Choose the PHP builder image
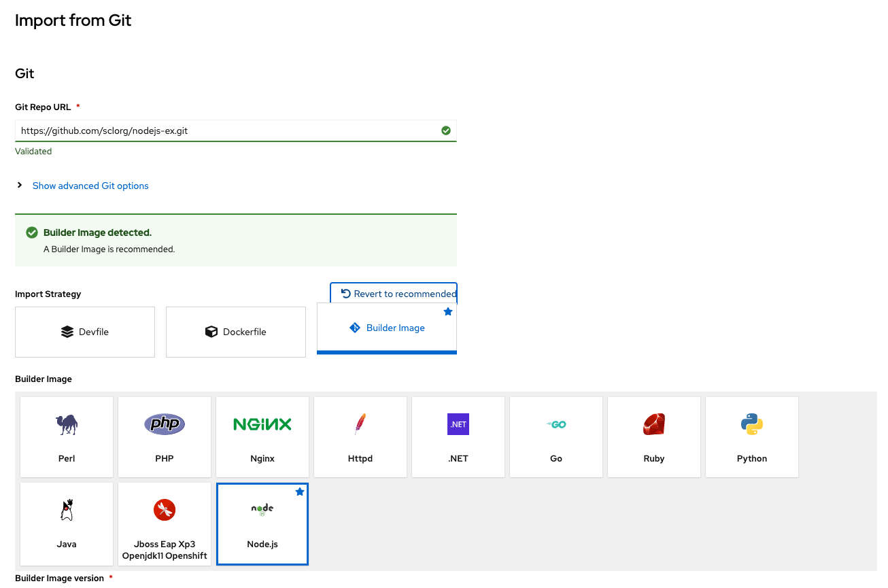The width and height of the screenshot is (888, 588). (165, 437)
